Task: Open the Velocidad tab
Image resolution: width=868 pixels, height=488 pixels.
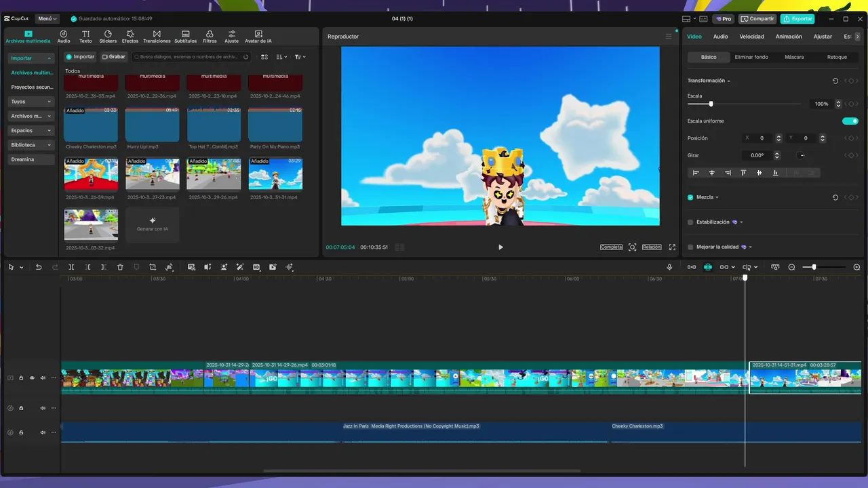Action: [x=751, y=37]
